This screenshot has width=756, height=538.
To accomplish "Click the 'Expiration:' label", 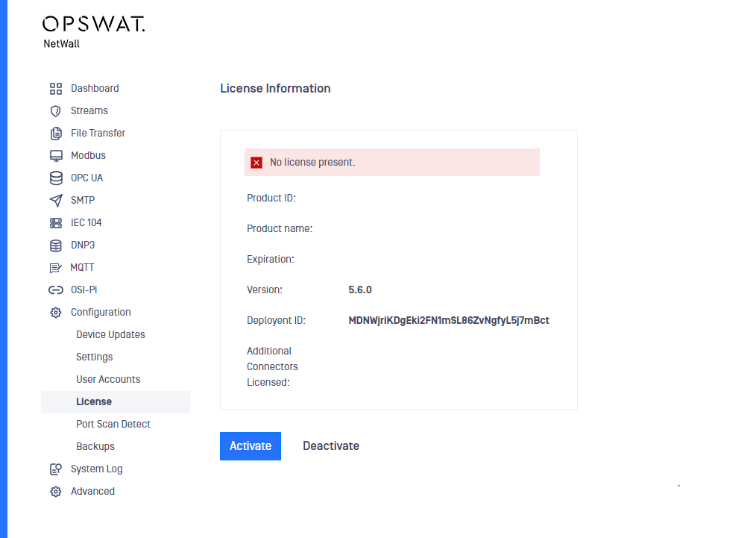I will click(x=271, y=259).
